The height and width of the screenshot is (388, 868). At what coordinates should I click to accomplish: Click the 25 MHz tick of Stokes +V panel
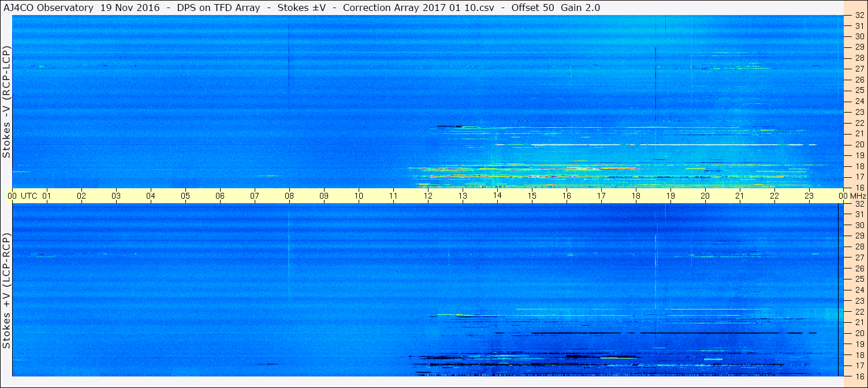click(x=859, y=279)
